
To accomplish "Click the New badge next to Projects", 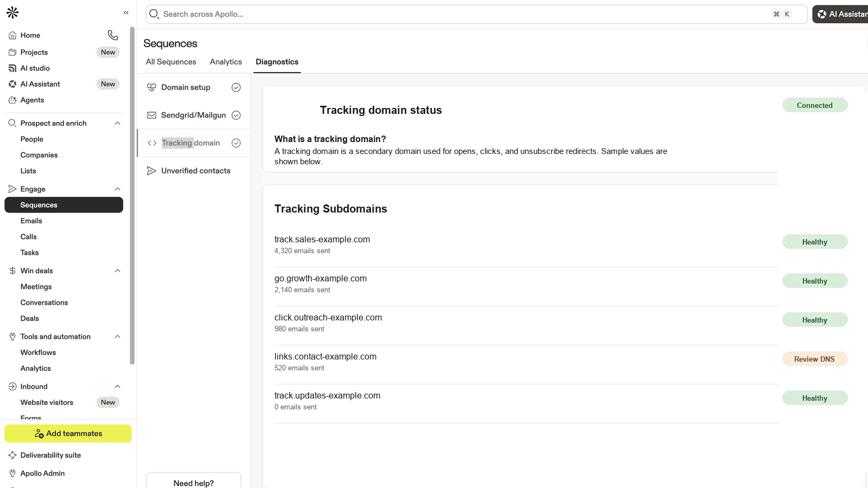I will (108, 52).
